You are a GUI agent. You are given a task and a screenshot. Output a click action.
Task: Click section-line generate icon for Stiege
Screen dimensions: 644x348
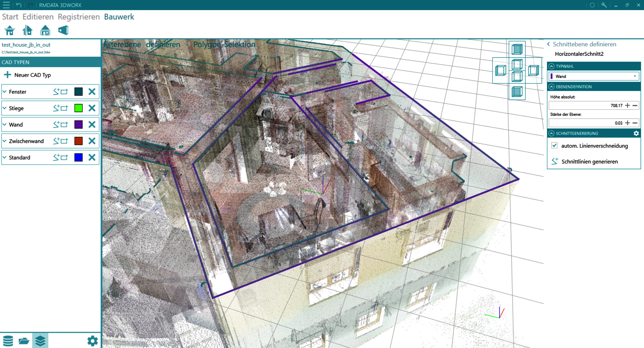56,108
